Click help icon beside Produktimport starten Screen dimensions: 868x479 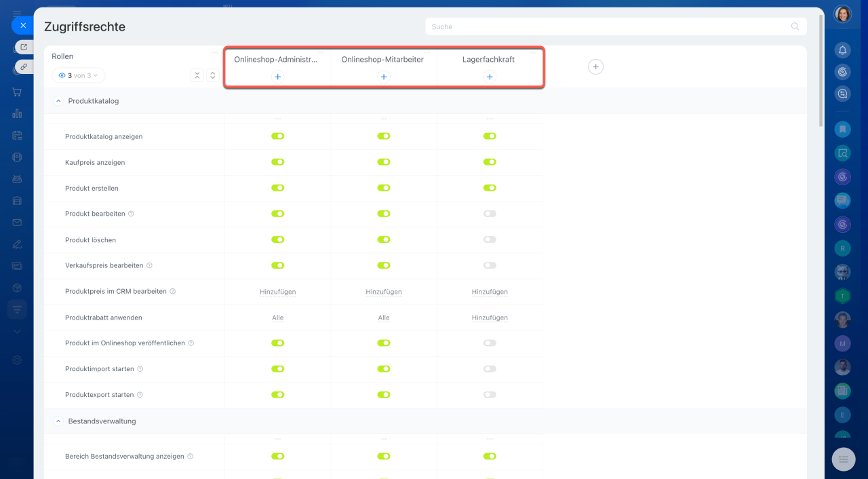pos(140,369)
